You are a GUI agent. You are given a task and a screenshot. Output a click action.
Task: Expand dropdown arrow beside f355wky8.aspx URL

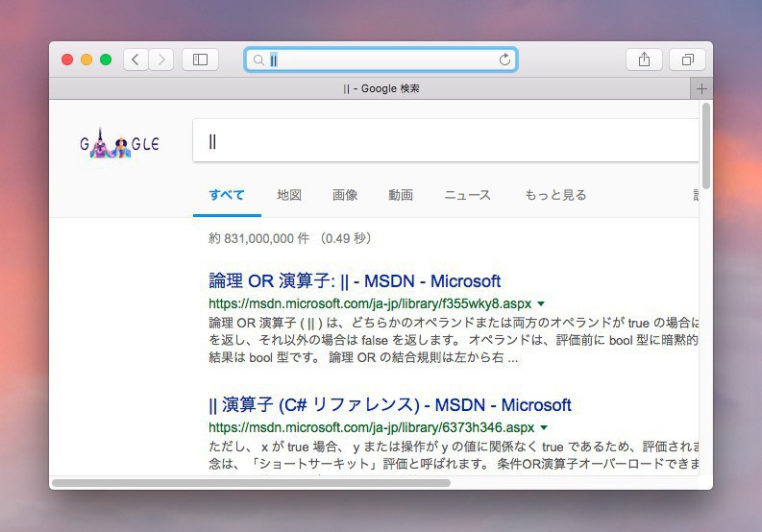[541, 304]
